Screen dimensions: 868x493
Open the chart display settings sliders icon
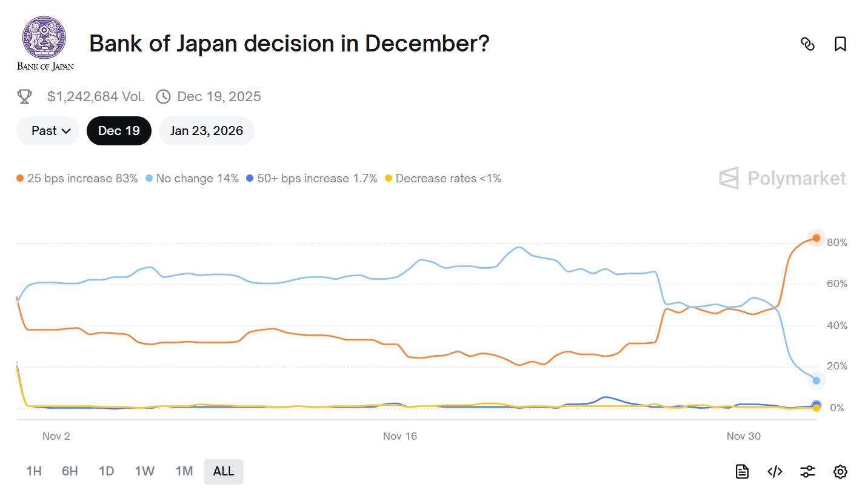click(807, 471)
